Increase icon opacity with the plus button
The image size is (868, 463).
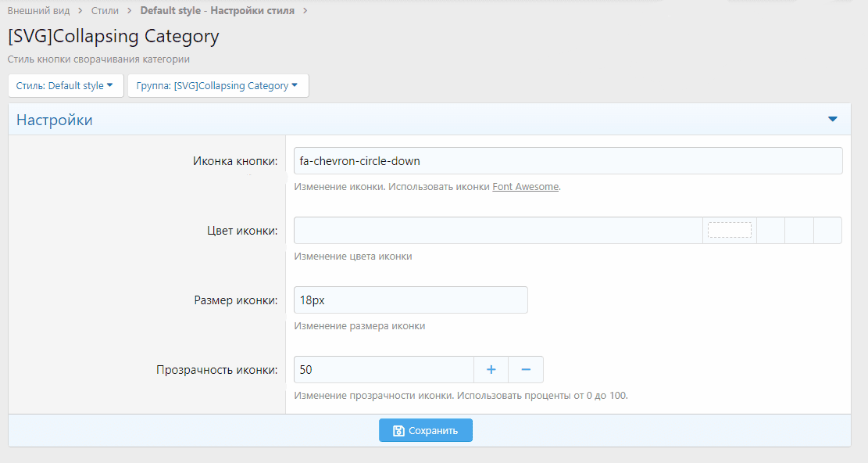coord(491,369)
